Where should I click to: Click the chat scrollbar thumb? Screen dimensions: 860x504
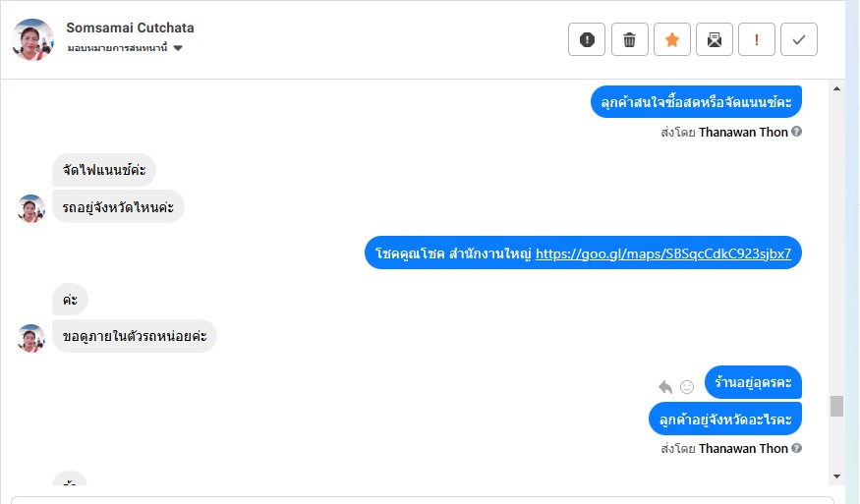point(836,406)
